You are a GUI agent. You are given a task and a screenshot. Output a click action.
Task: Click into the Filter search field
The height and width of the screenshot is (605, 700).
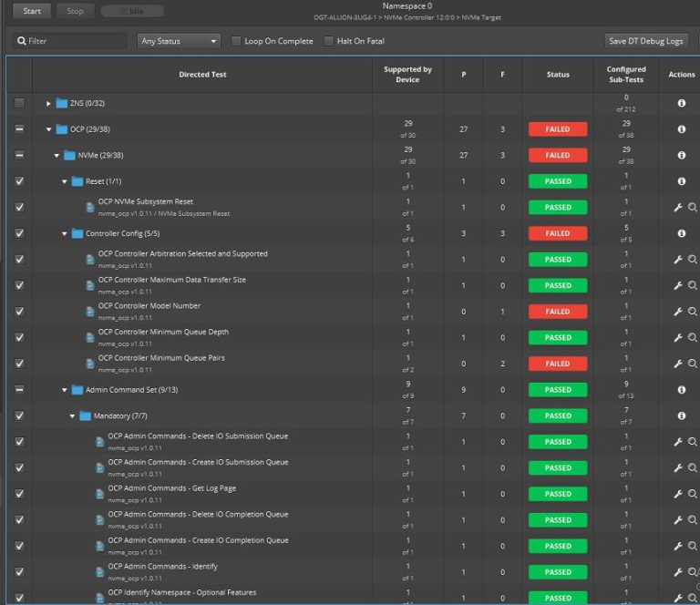[73, 41]
